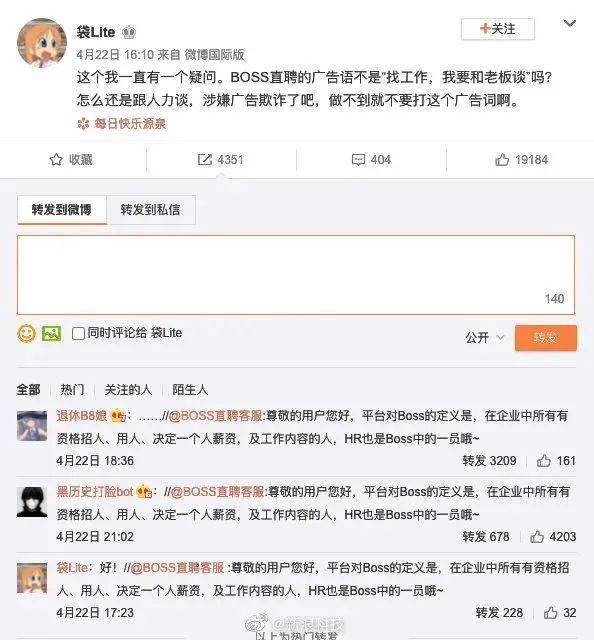Click inside the repost text box
Image resolution: width=594 pixels, height=640 pixels.
click(x=296, y=275)
